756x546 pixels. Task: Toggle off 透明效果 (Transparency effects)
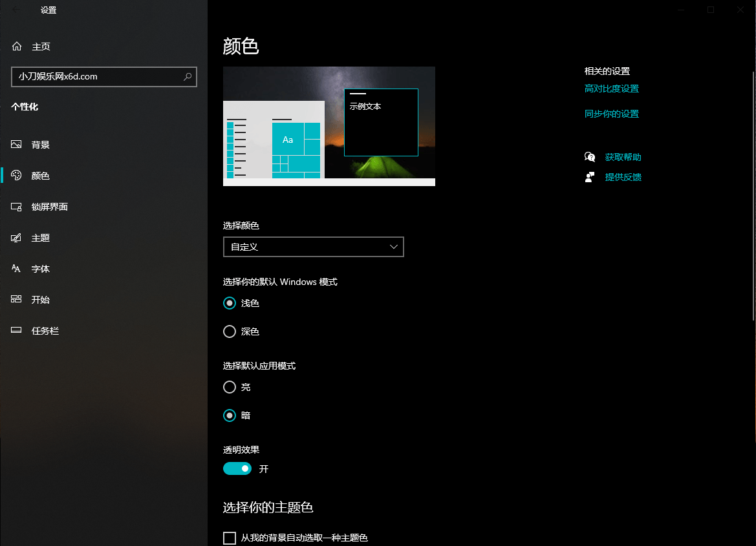click(237, 468)
